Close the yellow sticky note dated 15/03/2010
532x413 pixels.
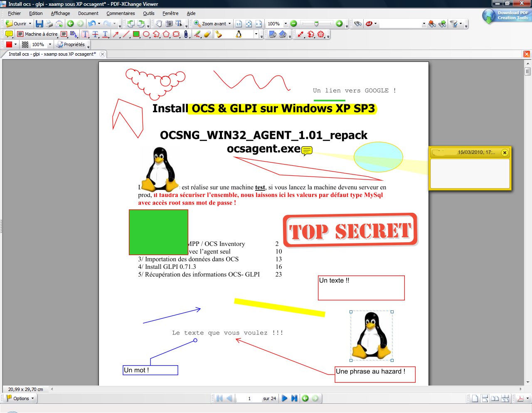tap(505, 152)
